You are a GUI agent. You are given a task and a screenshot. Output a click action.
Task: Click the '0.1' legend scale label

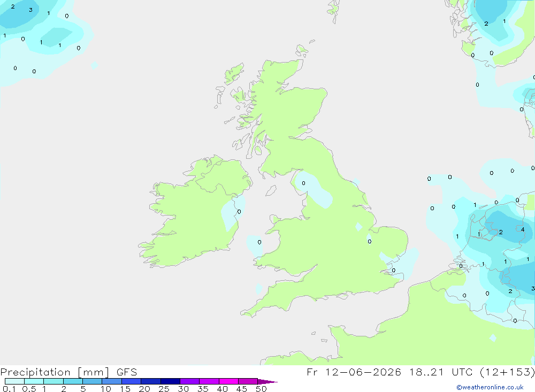9,389
